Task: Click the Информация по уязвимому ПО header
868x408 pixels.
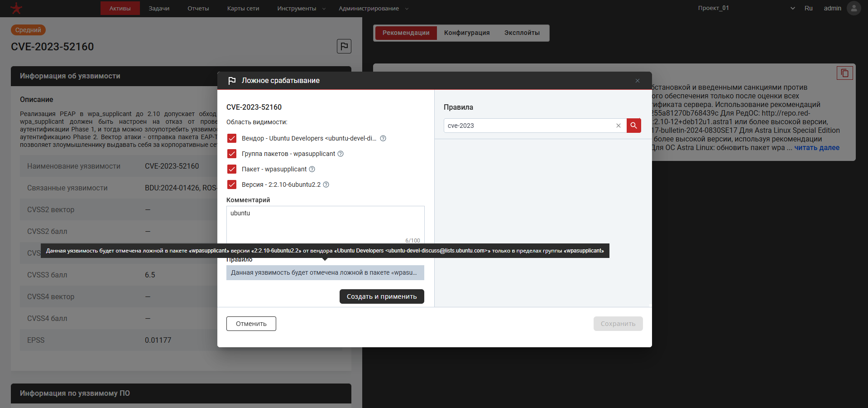Action: 181,393
